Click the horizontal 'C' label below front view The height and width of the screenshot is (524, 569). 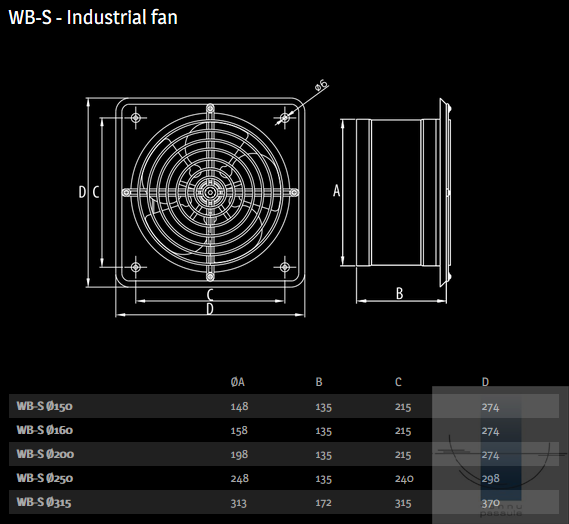click(210, 295)
